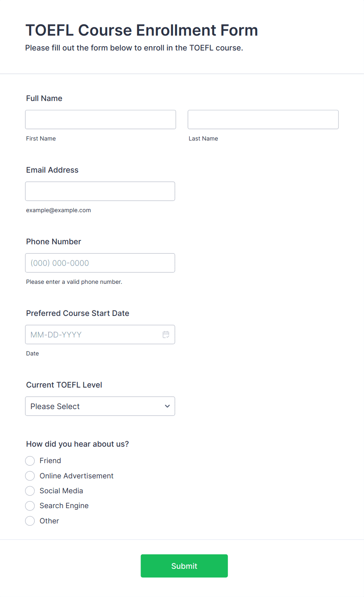The height and width of the screenshot is (597, 364).
Task: Click the Email Address field label
Action: pos(52,170)
